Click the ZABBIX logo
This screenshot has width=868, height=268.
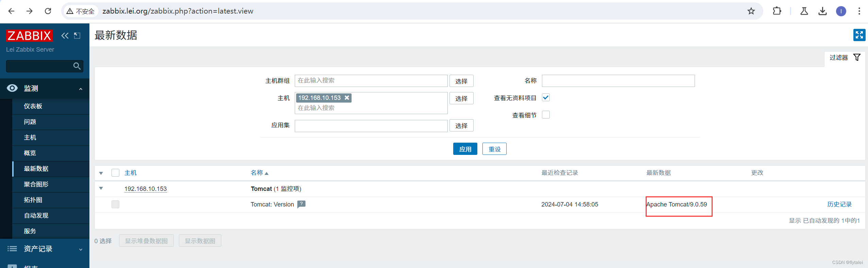29,36
